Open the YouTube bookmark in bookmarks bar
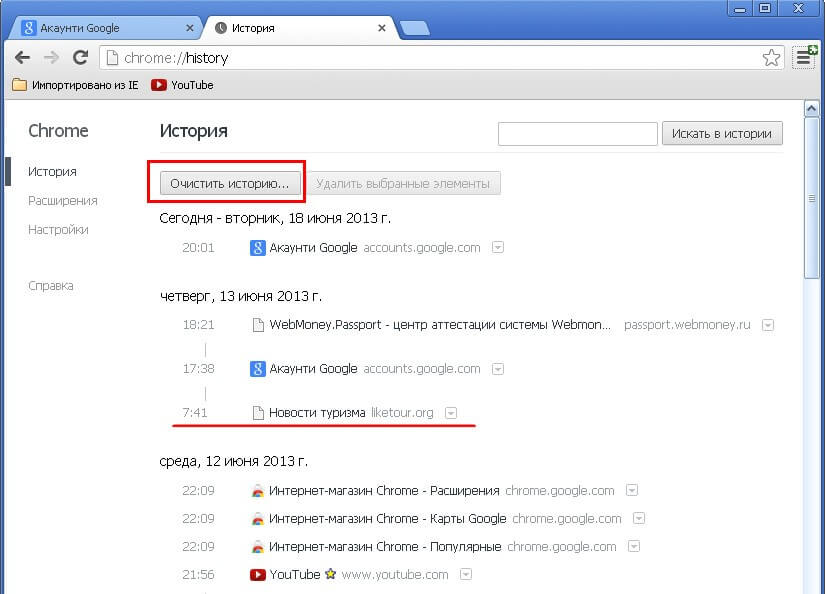 182,85
